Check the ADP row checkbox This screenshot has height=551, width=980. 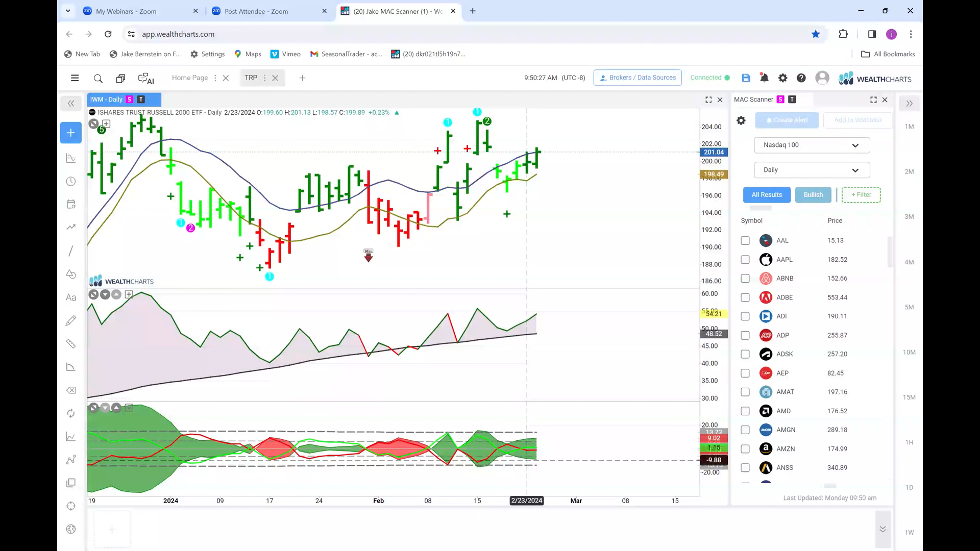click(745, 335)
